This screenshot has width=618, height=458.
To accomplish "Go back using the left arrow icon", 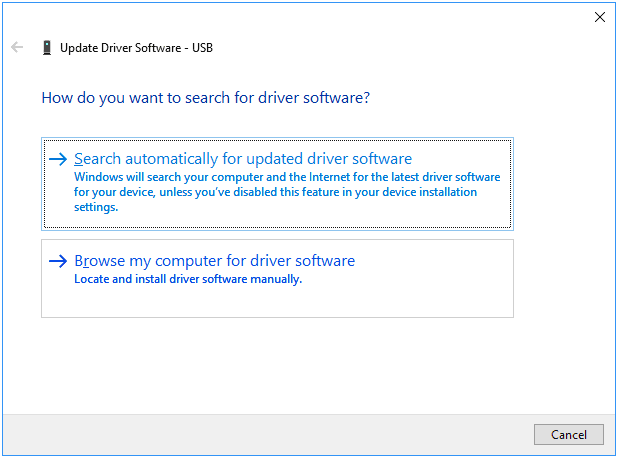I will point(17,47).
